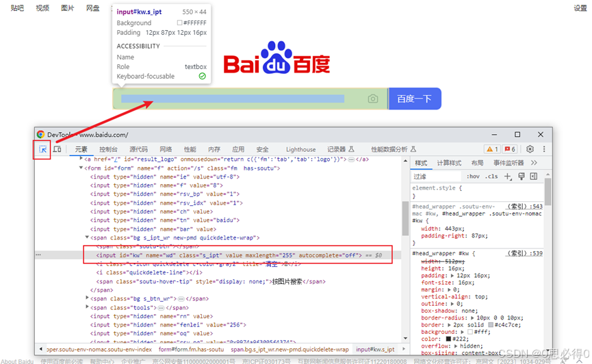Select the inspect element picker icon
Image resolution: width=592 pixels, height=364 pixels.
tap(42, 150)
